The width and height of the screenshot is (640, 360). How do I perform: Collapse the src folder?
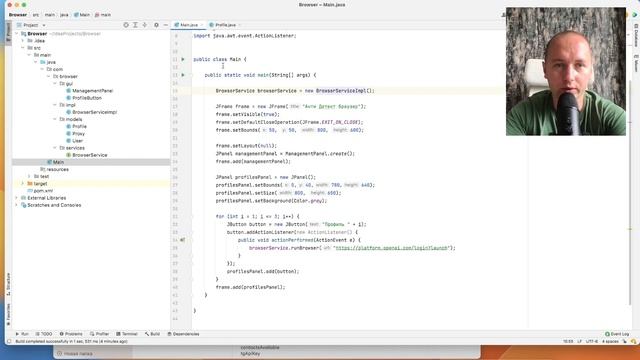click(x=23, y=48)
